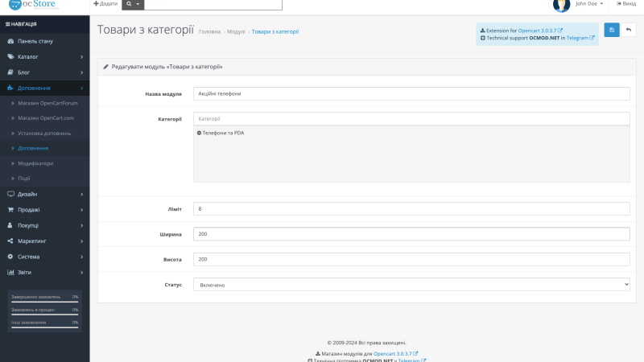644x362 pixels.
Task: Open John Doe user menu
Action: pyautogui.click(x=589, y=4)
